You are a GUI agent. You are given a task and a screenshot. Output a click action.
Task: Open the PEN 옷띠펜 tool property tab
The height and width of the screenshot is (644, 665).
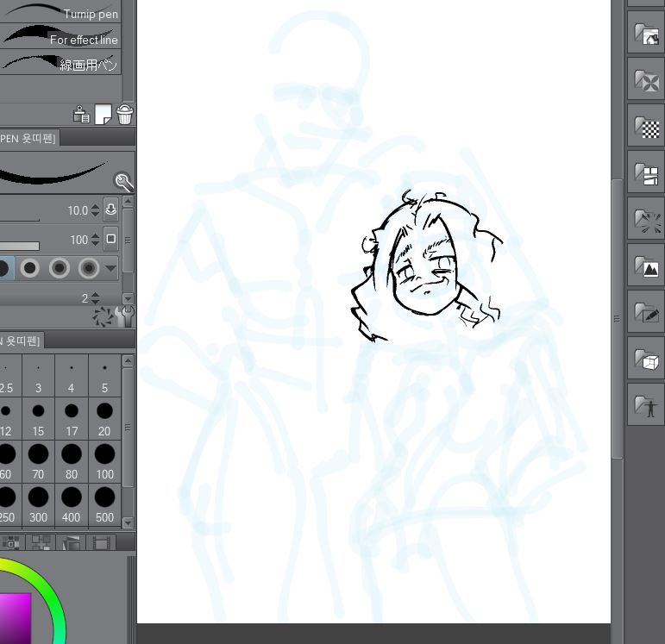click(28, 138)
